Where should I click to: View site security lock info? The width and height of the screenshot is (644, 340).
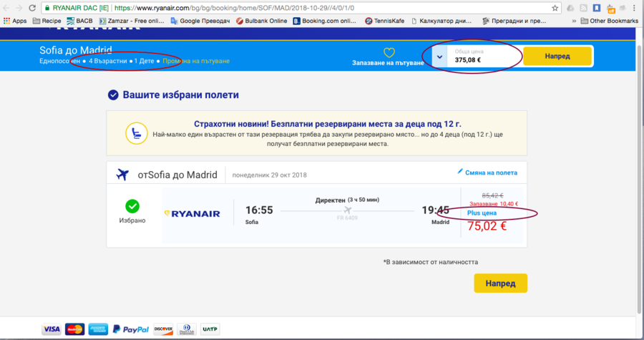click(47, 8)
